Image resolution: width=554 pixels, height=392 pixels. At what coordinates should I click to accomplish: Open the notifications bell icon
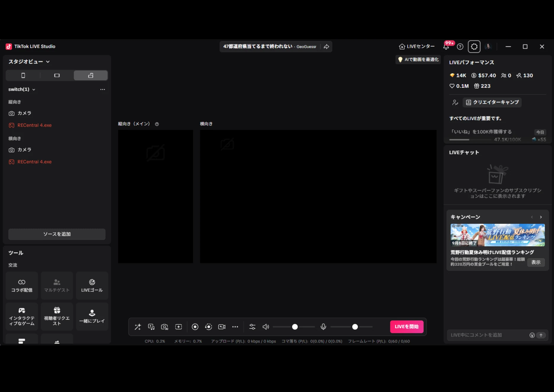coord(446,46)
